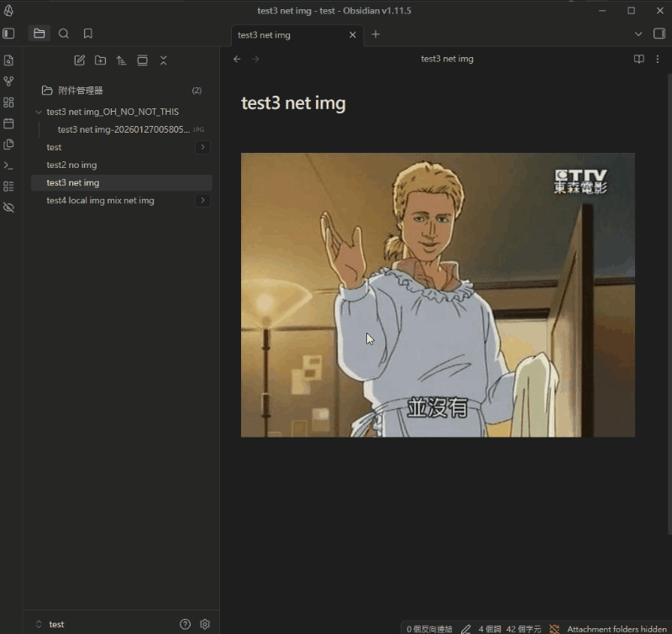
Task: Click the note title heading
Action: [293, 103]
